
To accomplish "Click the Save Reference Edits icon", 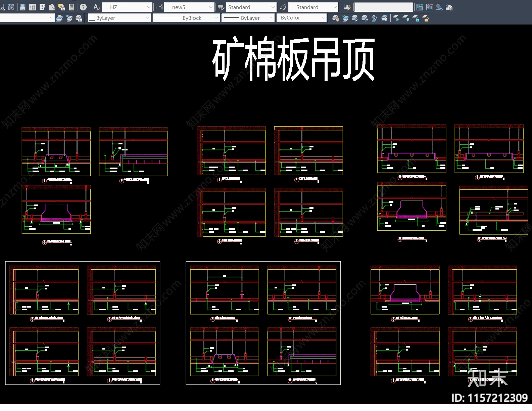I will [x=449, y=7].
